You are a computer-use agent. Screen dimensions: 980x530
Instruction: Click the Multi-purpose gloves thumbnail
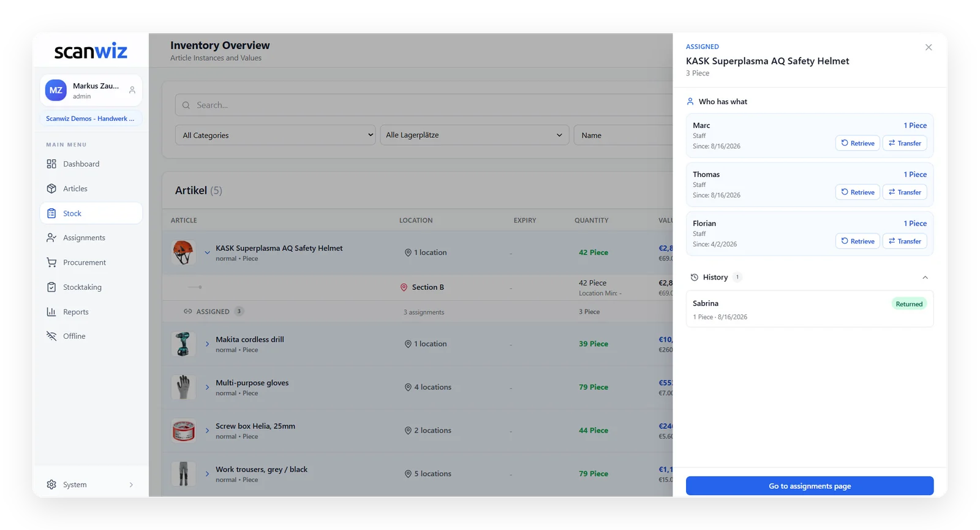coord(183,387)
